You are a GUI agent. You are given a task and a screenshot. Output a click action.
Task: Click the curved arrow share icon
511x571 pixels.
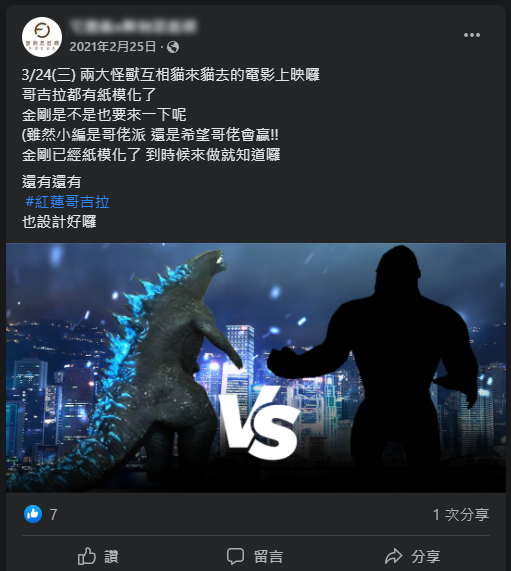click(x=393, y=556)
